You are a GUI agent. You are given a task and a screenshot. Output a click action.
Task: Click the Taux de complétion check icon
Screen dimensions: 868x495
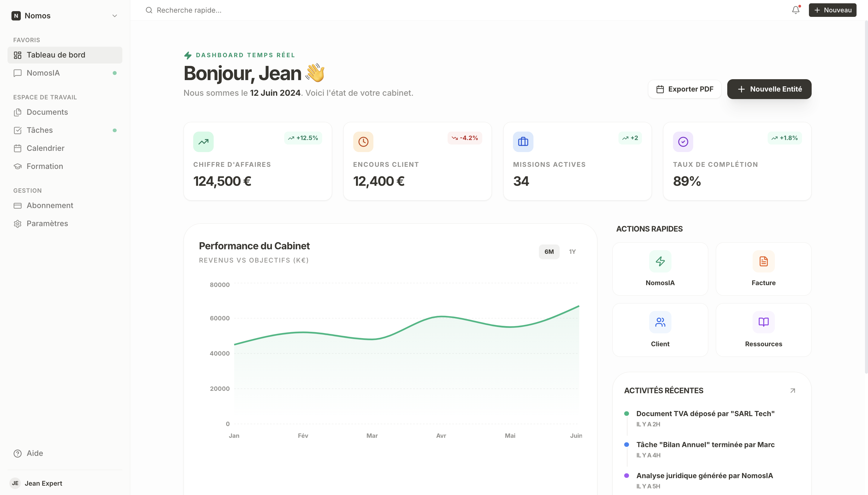[683, 142]
